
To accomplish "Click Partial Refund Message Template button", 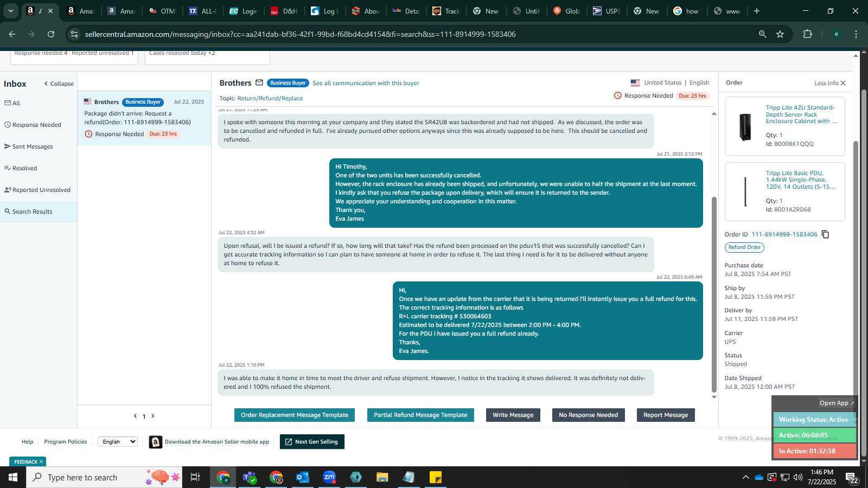I will [x=420, y=415].
